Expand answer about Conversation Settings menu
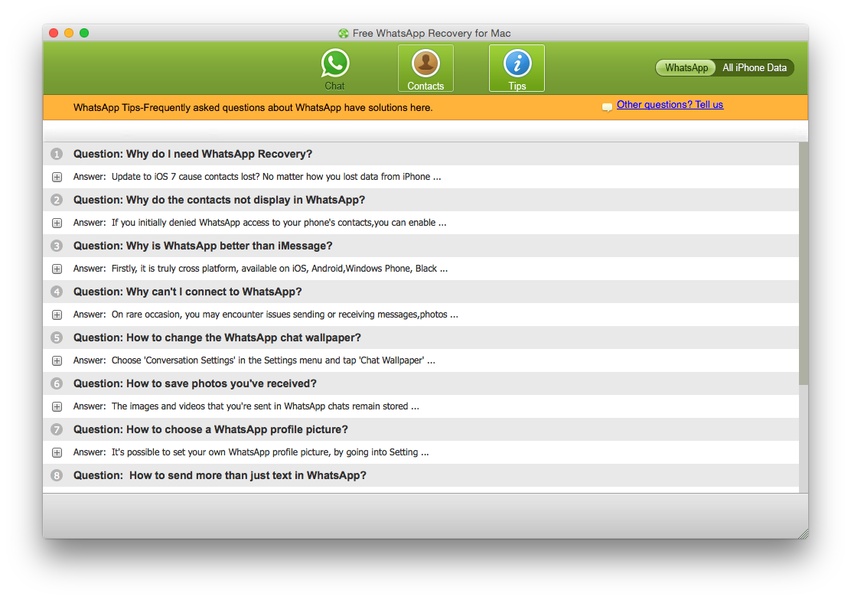 click(x=57, y=361)
